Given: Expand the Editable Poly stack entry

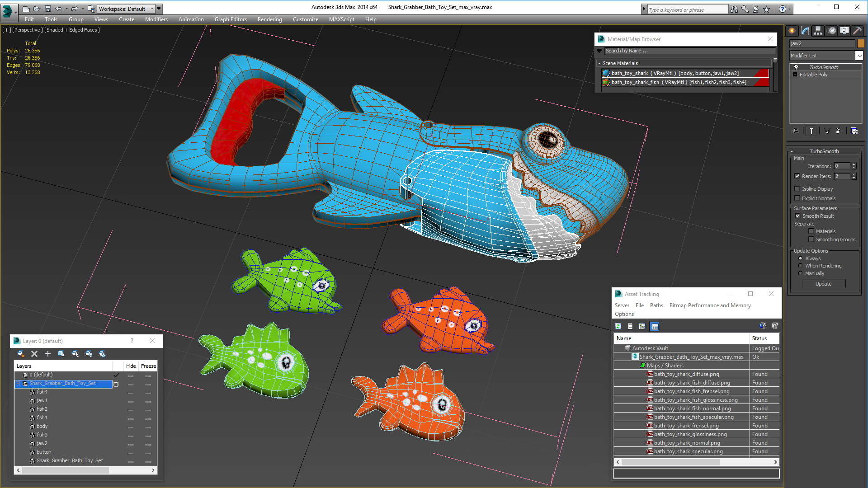Looking at the screenshot, I should pyautogui.click(x=795, y=75).
